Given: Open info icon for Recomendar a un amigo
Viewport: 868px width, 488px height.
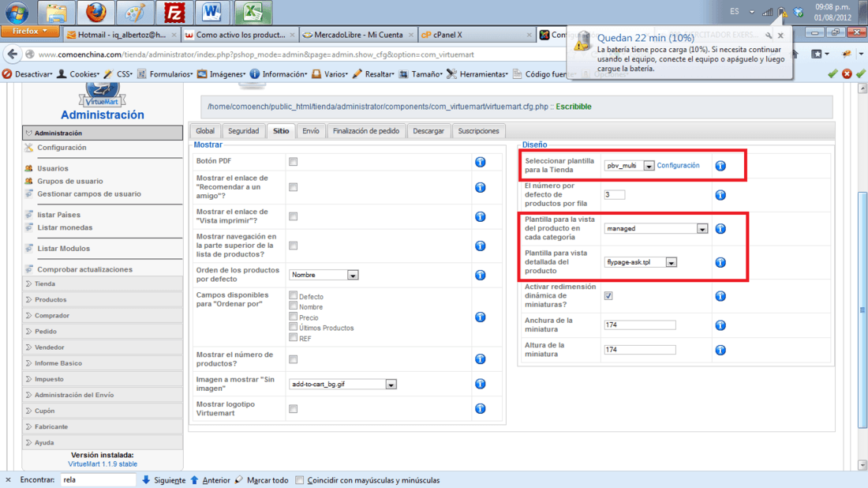Looking at the screenshot, I should coord(480,187).
